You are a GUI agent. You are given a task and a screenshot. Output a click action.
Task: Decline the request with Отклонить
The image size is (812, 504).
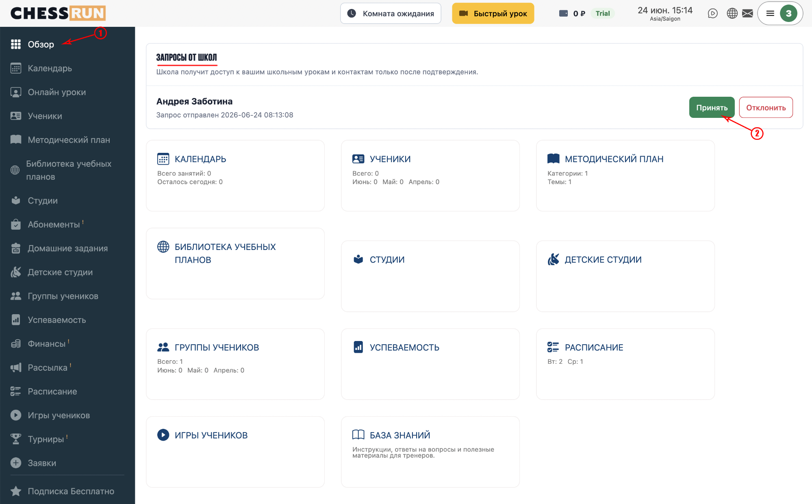tap(766, 107)
